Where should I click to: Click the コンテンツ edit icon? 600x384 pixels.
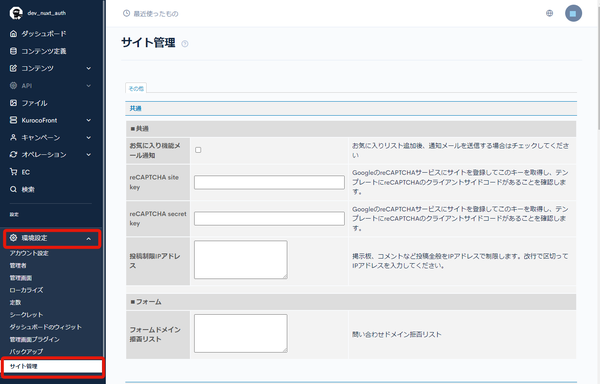(x=13, y=68)
